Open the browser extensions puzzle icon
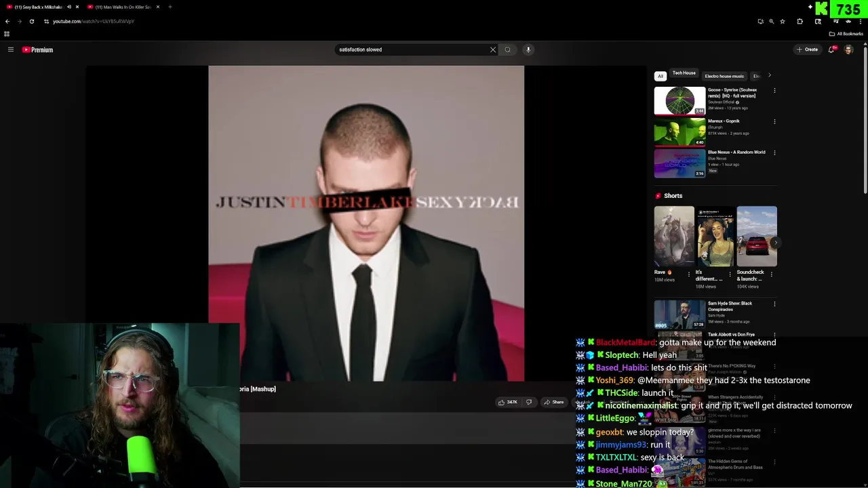 click(800, 22)
